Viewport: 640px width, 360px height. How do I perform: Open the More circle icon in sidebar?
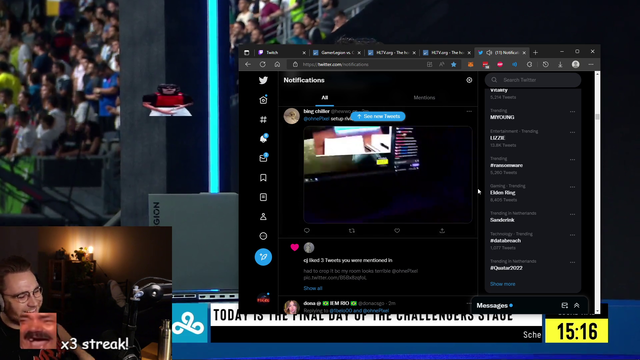pyautogui.click(x=263, y=236)
